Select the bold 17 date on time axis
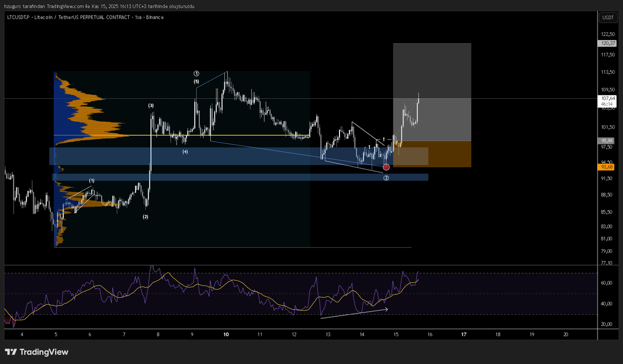This screenshot has width=623, height=364. [x=464, y=334]
